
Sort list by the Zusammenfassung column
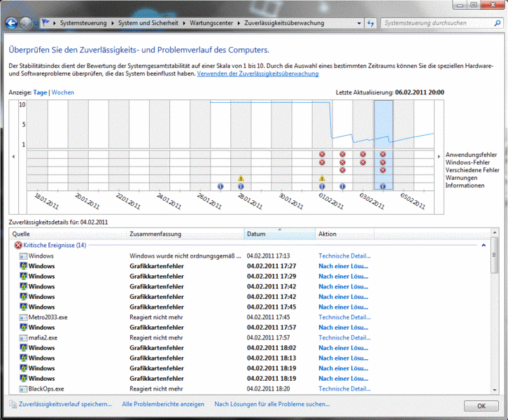pos(185,234)
